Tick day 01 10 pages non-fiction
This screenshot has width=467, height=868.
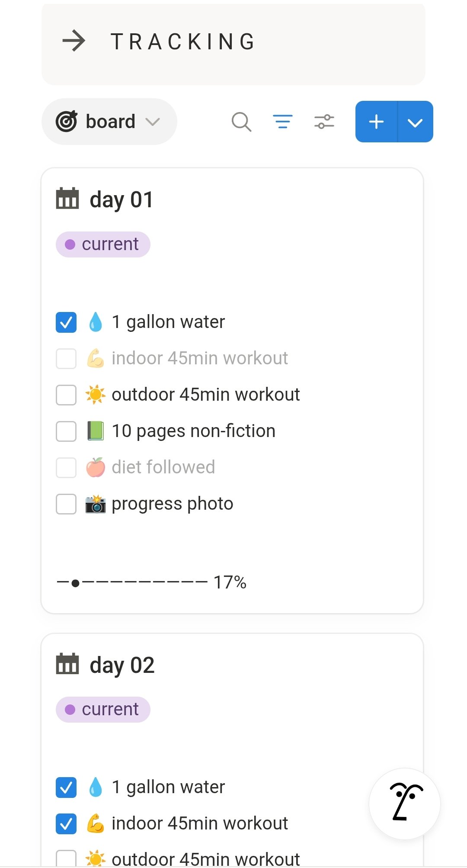point(66,431)
